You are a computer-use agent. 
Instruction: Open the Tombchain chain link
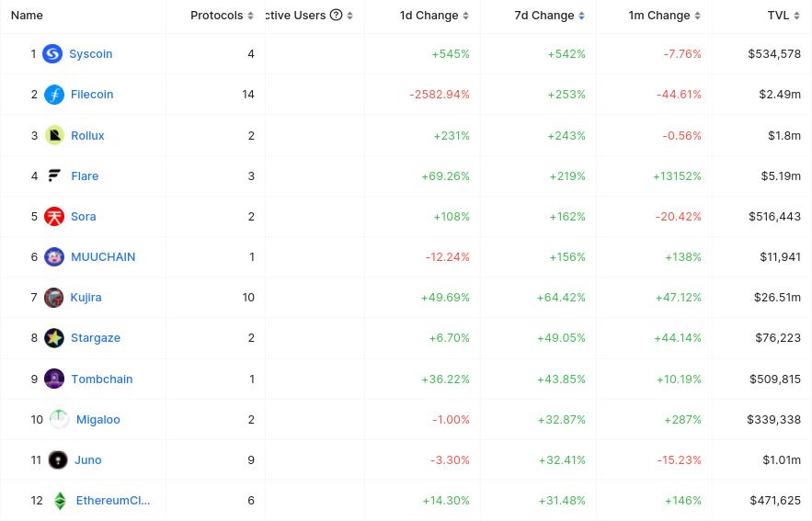pos(101,379)
